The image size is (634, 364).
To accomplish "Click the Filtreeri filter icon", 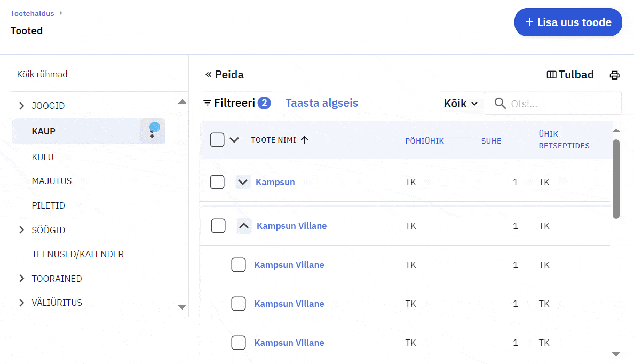I will (x=208, y=103).
